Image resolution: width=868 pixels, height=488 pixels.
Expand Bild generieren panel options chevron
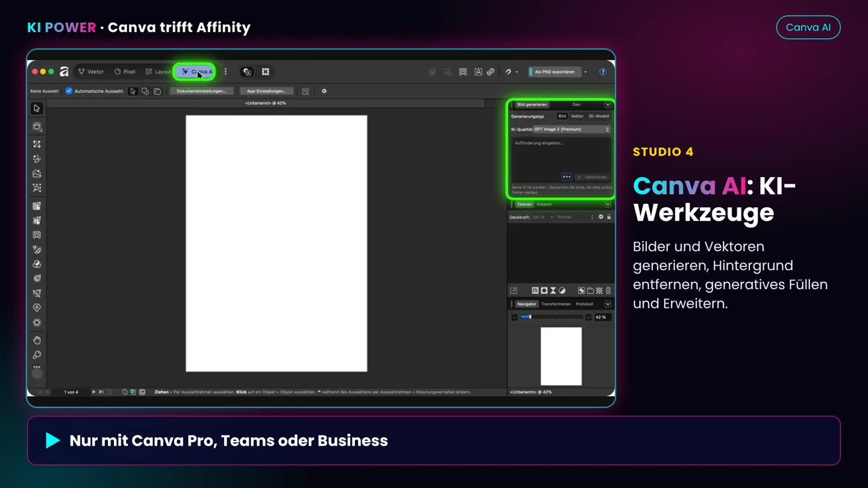click(x=608, y=105)
